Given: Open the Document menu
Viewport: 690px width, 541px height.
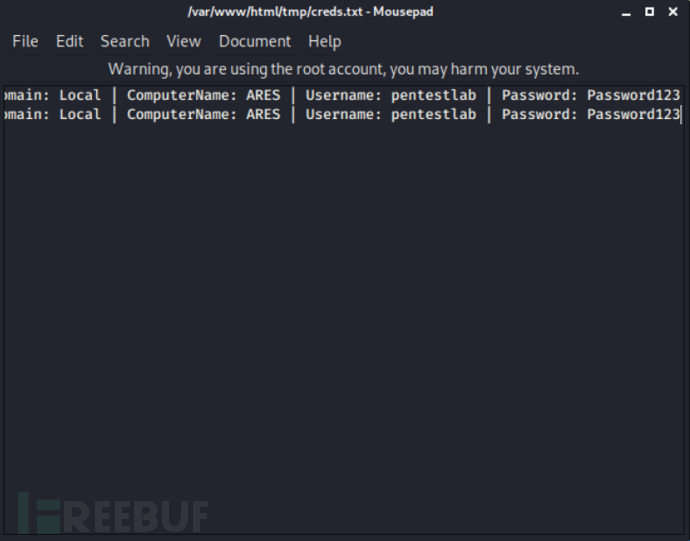Looking at the screenshot, I should [255, 41].
